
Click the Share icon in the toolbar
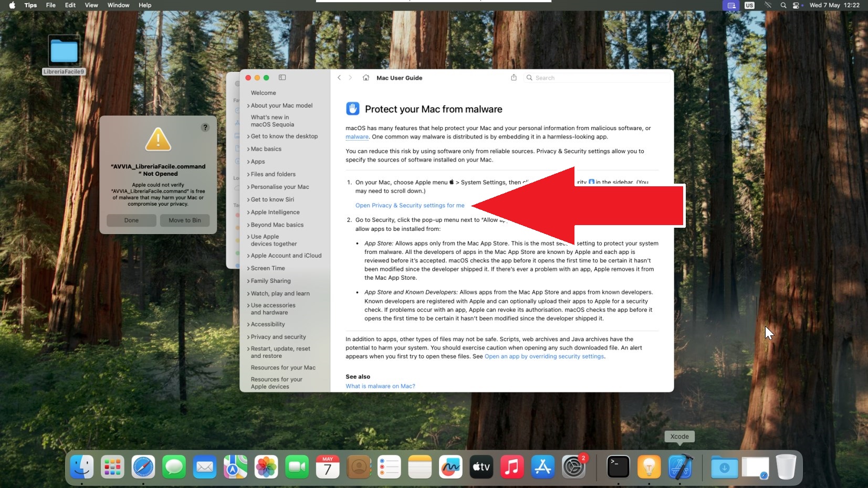click(514, 78)
